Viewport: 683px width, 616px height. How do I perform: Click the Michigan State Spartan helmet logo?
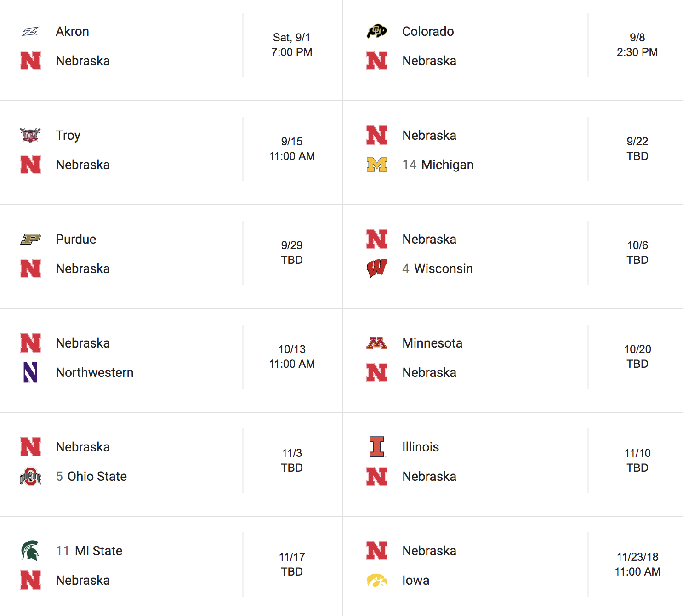30,551
